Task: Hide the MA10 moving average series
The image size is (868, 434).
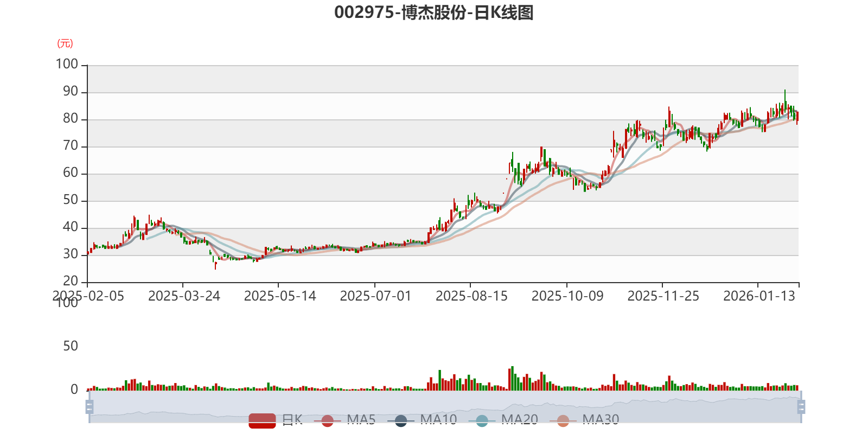Action: tap(422, 420)
